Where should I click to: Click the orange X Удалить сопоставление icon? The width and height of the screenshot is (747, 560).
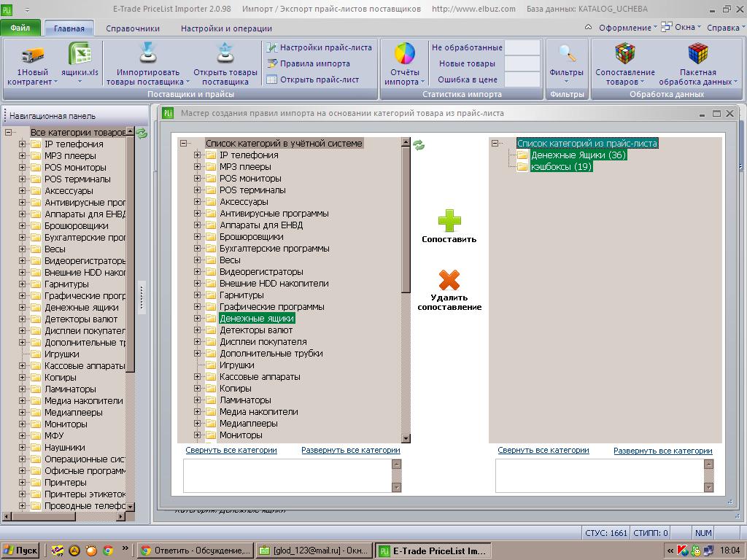pos(449,280)
